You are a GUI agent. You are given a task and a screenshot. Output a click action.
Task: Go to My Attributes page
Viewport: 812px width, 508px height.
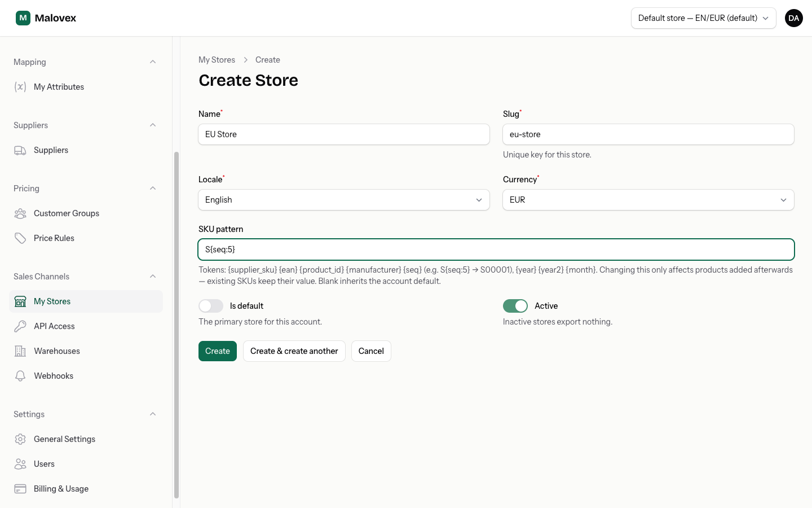click(86, 87)
